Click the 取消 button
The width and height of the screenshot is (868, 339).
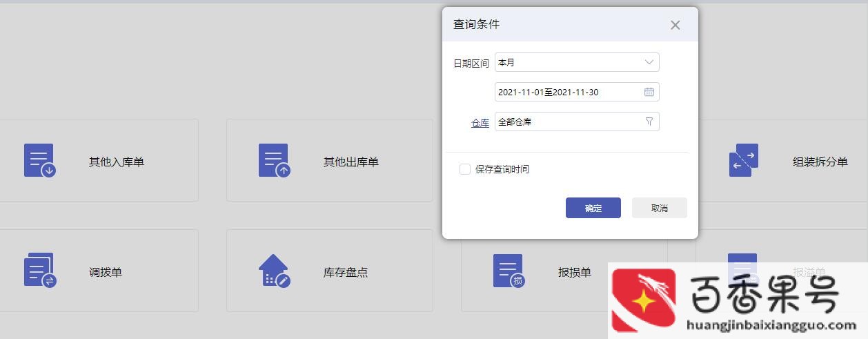tap(660, 208)
